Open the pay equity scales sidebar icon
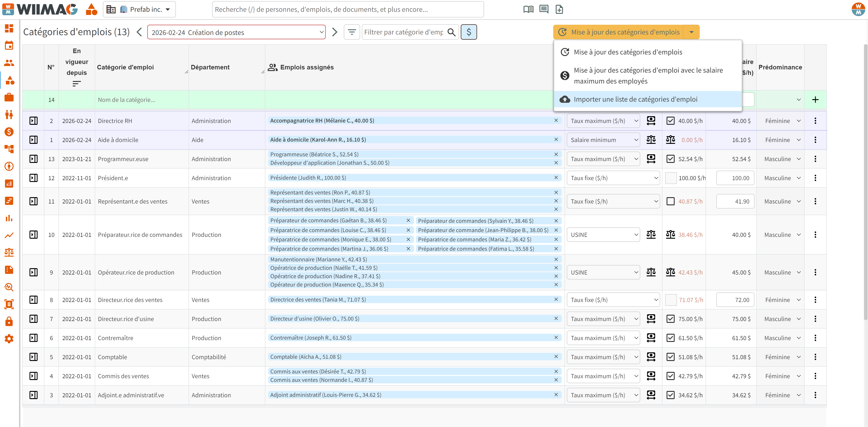Viewport: 868px width, 427px height. pos(9,252)
